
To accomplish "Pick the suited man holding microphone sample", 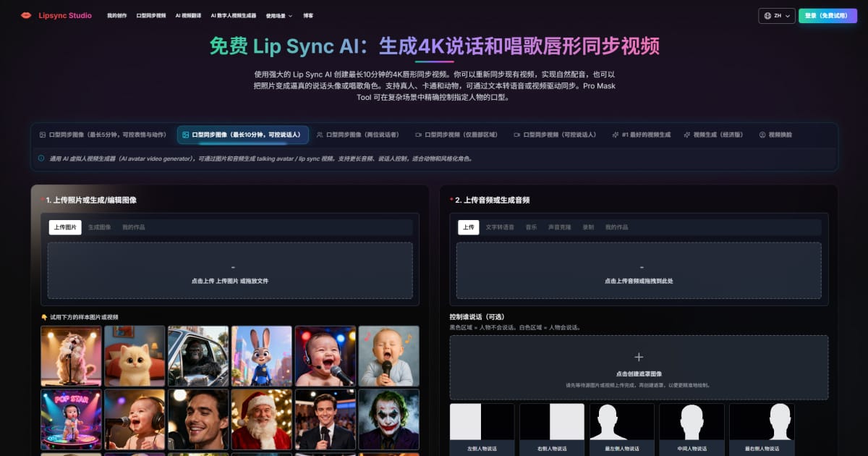I will pyautogui.click(x=325, y=420).
